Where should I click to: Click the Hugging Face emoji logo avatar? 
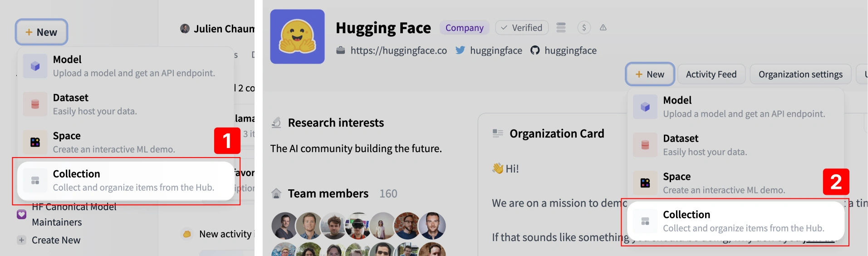coord(297,36)
